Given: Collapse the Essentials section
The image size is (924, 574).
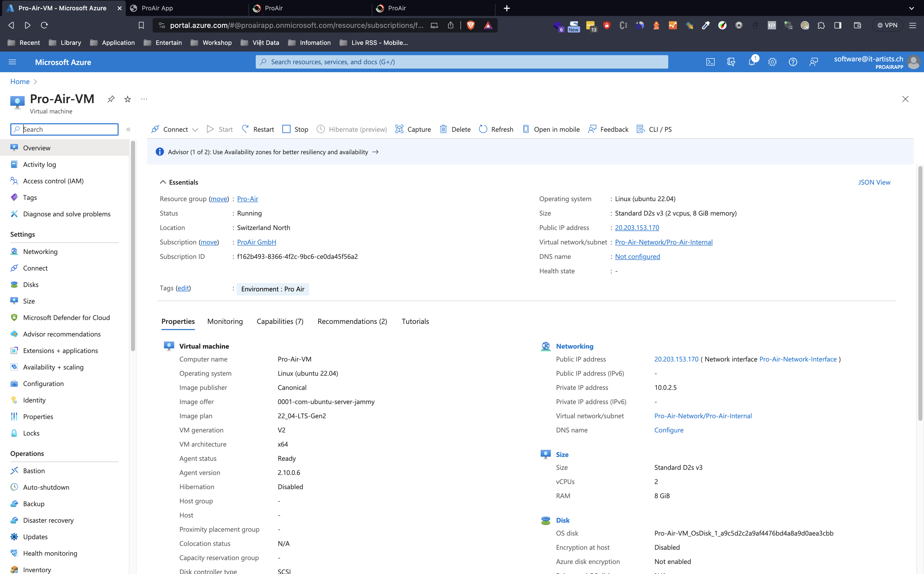Looking at the screenshot, I should coord(163,182).
